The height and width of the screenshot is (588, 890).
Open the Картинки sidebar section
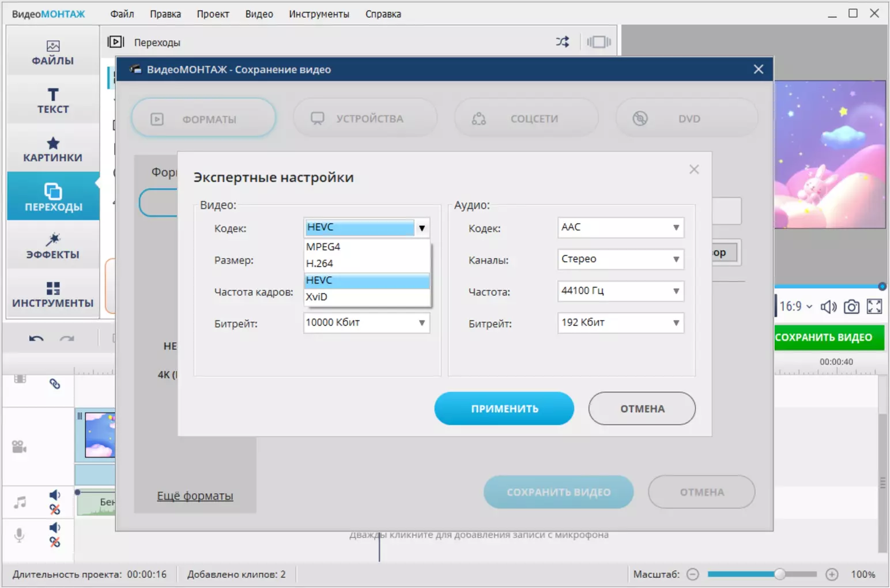tap(52, 149)
